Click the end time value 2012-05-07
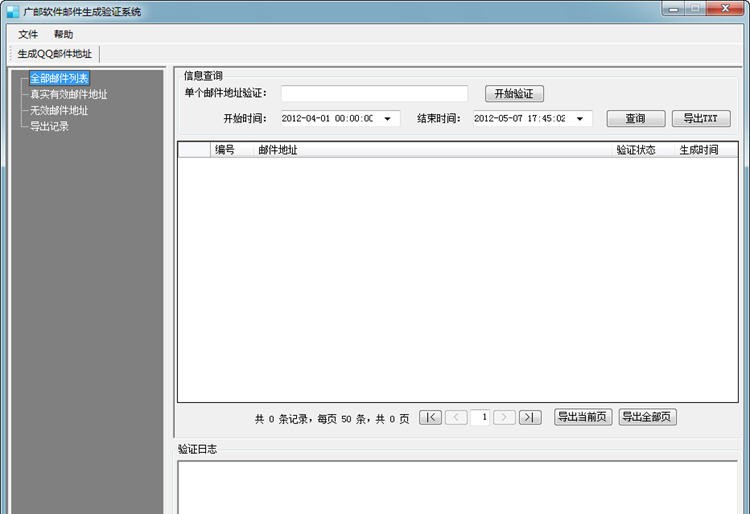Screen dimensions: 750x514 click(498, 119)
